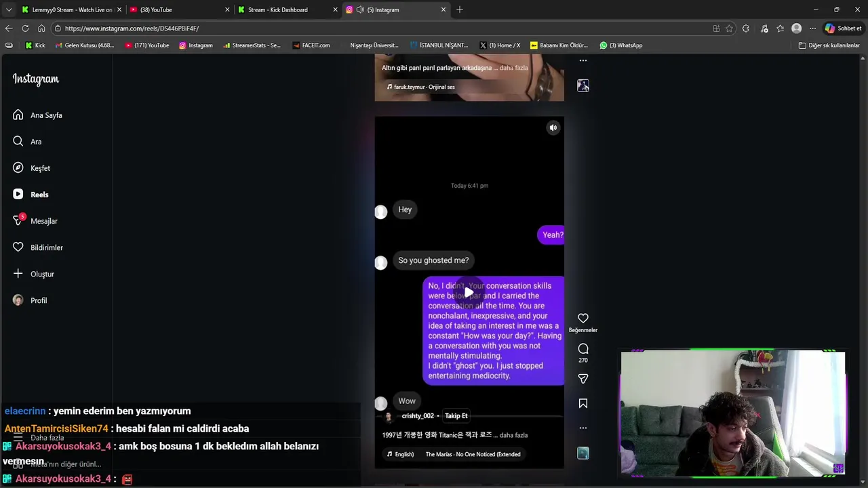Open İSTANBUL NİŞANT bookmark

click(439, 45)
